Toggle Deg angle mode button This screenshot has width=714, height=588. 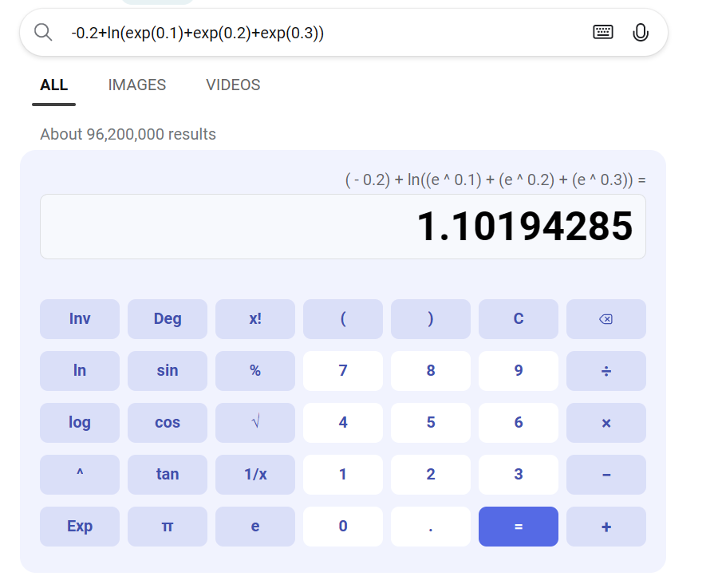(x=167, y=319)
